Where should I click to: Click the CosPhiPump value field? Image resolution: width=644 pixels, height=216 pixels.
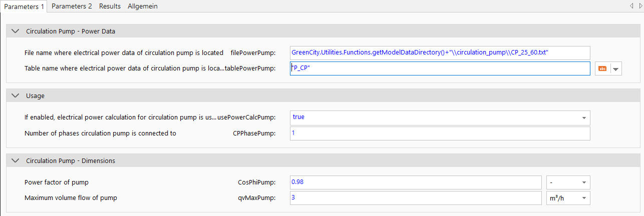tap(416, 182)
